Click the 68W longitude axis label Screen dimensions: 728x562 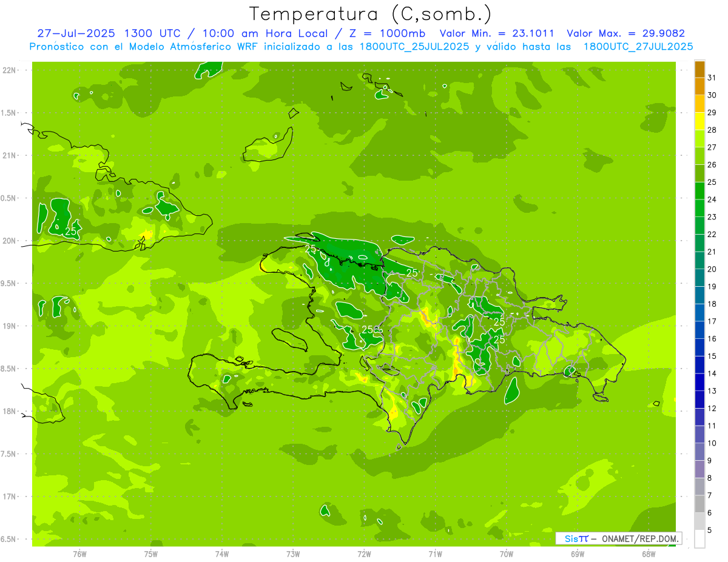649,554
